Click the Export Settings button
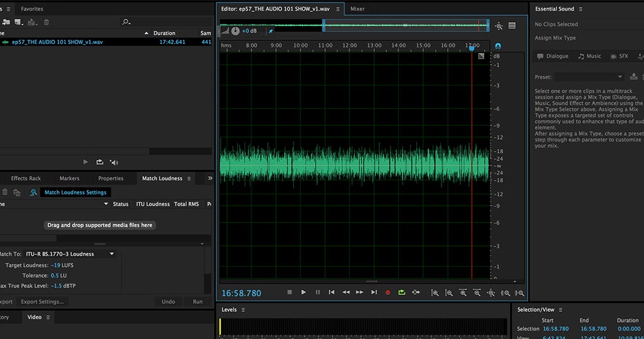The image size is (644, 339). click(42, 302)
